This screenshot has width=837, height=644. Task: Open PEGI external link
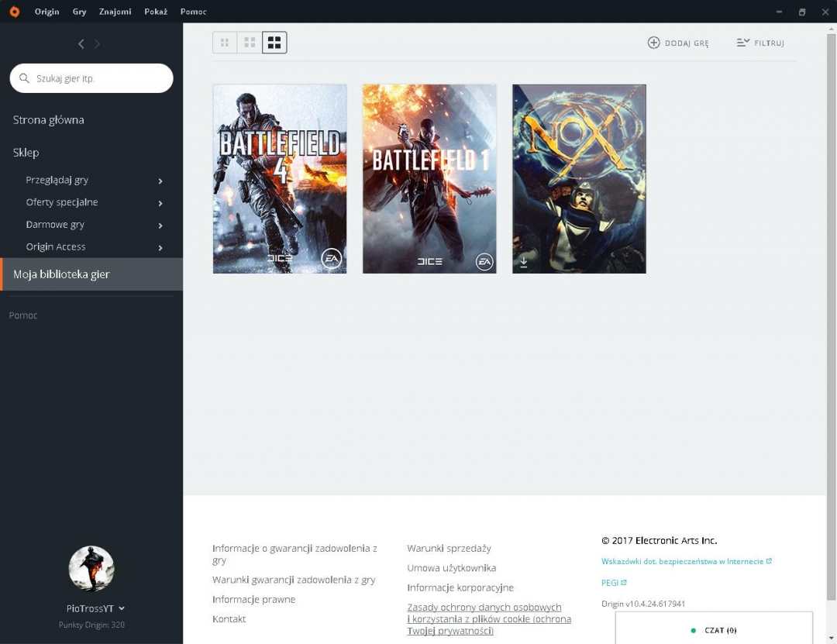pos(614,583)
